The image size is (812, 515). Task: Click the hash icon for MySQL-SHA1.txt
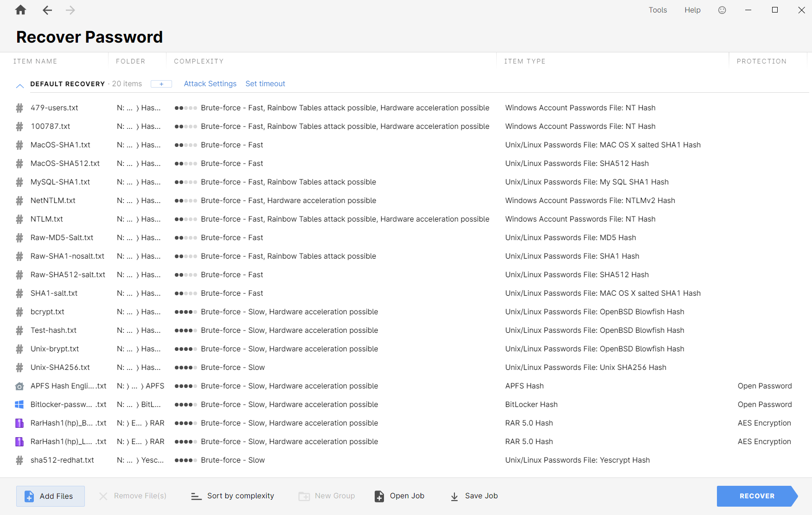click(19, 182)
